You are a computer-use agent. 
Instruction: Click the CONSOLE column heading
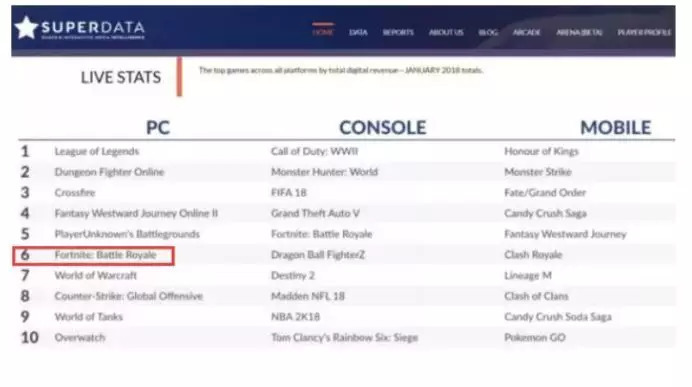[383, 128]
